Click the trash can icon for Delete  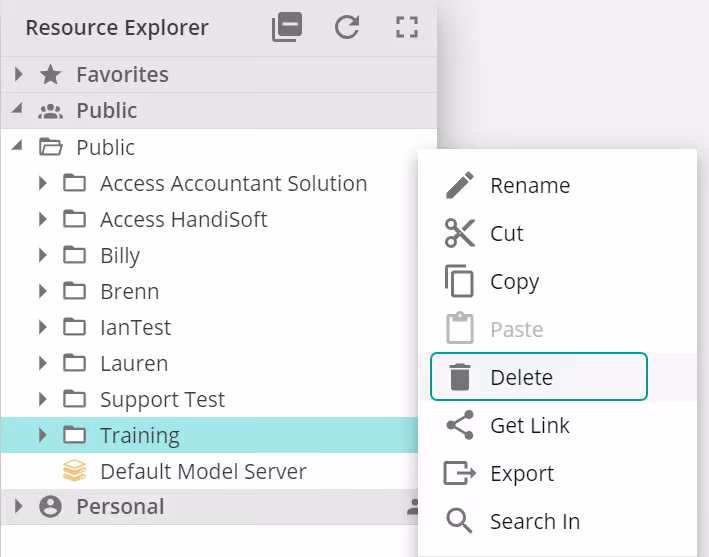[x=459, y=377]
